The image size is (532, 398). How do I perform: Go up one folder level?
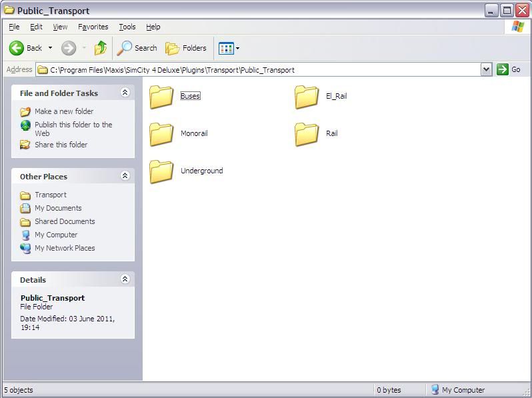(x=101, y=48)
